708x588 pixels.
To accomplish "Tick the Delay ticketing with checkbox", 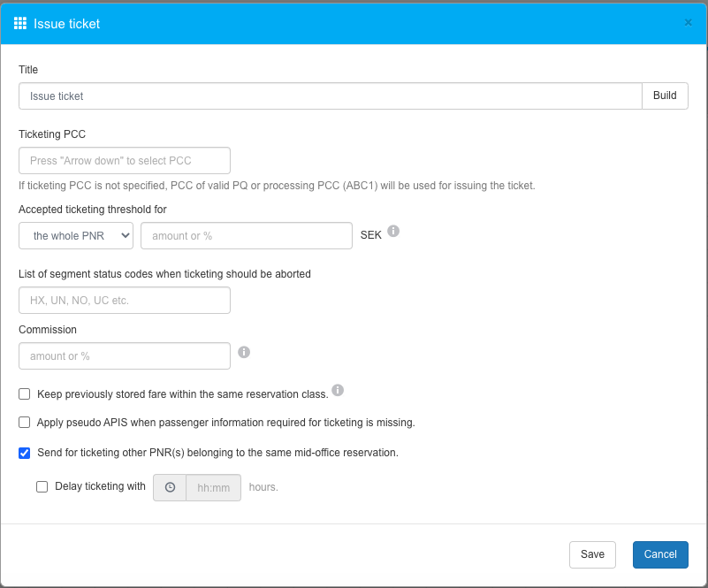I will tap(42, 486).
